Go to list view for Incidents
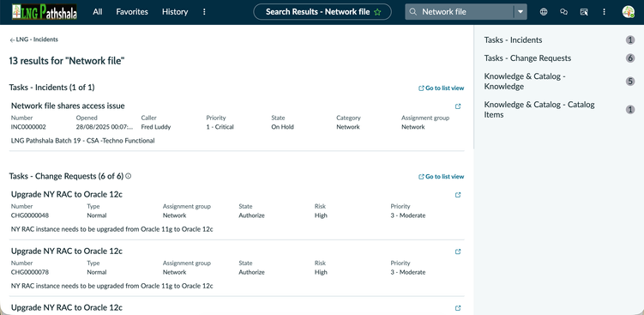This screenshot has width=644, height=315. 441,88
